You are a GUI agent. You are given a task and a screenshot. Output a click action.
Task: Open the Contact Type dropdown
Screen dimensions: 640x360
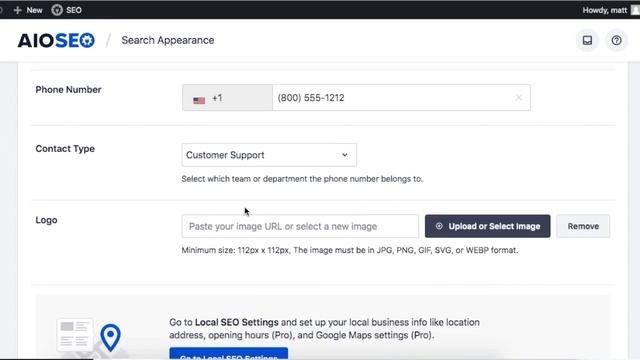[x=269, y=155]
